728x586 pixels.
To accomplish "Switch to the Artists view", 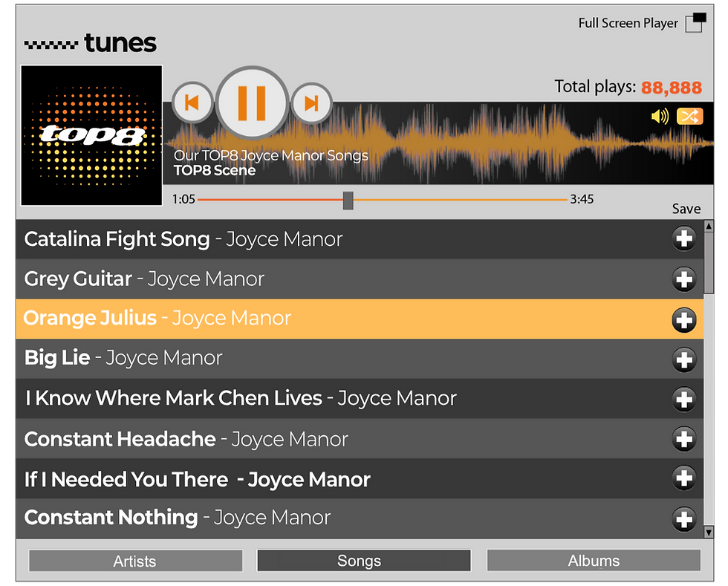I will tap(135, 560).
